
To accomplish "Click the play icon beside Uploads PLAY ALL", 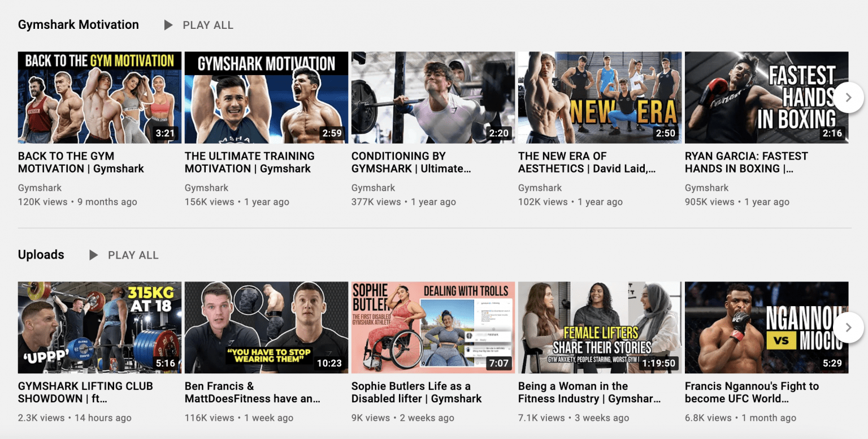I will point(92,255).
